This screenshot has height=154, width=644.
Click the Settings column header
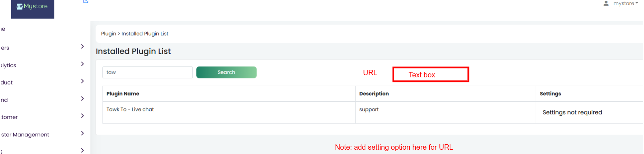(x=550, y=93)
